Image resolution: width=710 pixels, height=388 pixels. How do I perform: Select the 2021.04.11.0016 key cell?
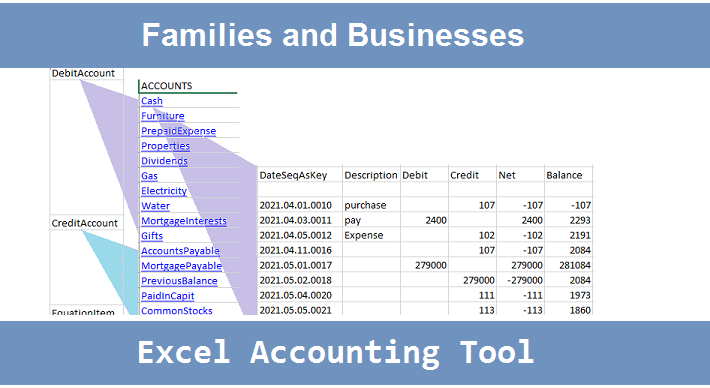point(300,250)
